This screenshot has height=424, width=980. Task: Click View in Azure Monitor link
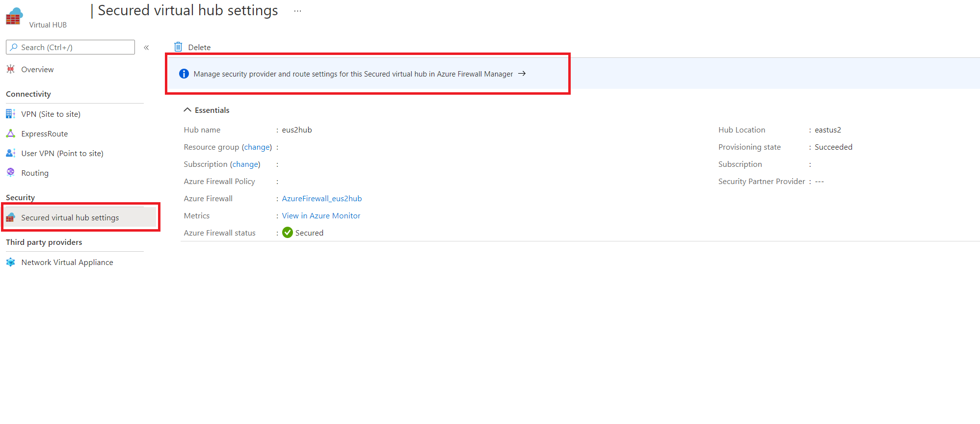321,216
